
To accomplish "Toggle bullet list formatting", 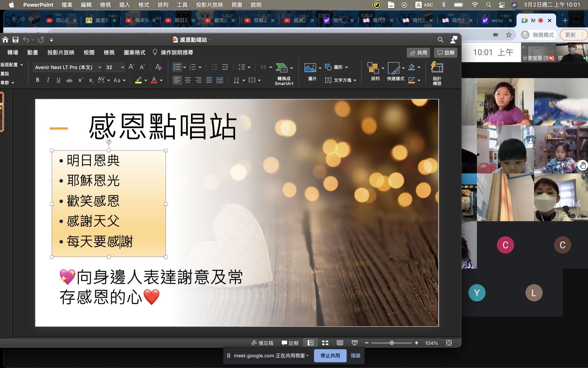I will [x=177, y=67].
